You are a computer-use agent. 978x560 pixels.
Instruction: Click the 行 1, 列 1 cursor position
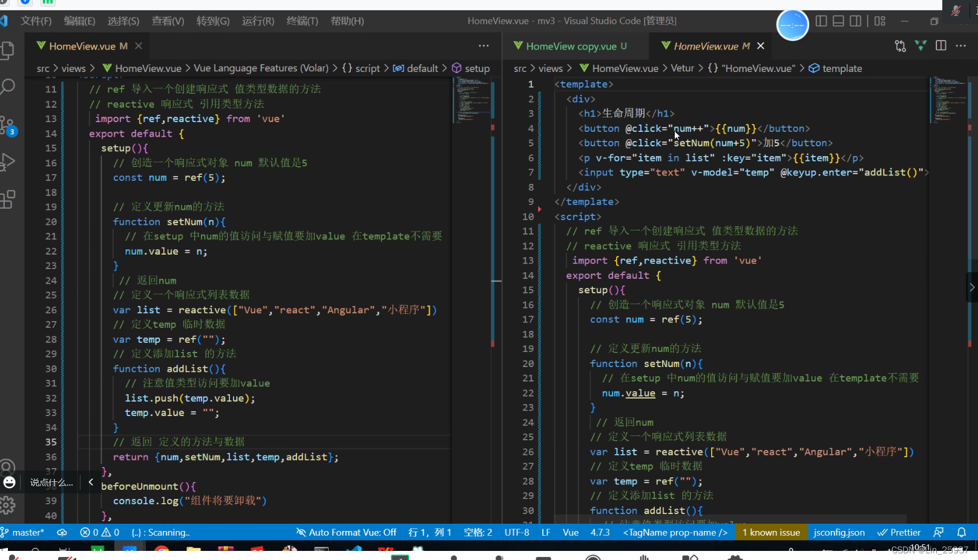pyautogui.click(x=430, y=533)
